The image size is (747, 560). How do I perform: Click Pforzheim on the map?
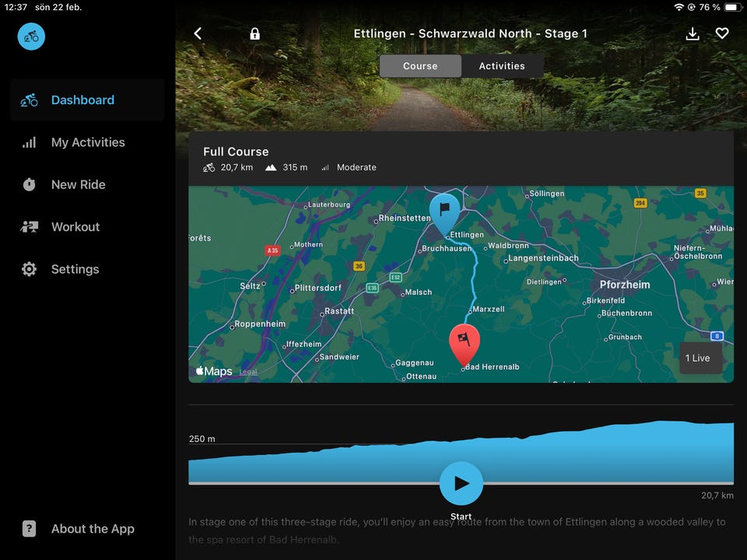click(625, 285)
